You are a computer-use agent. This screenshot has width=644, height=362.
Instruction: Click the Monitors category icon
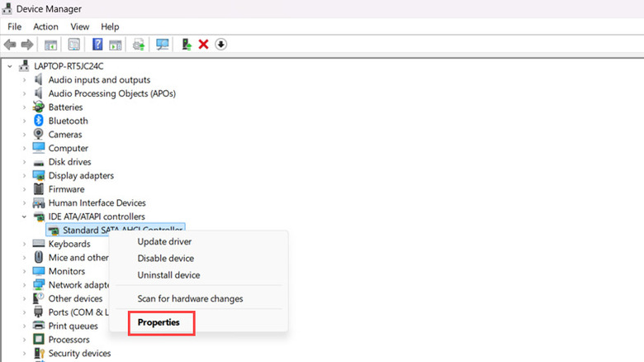tap(39, 271)
